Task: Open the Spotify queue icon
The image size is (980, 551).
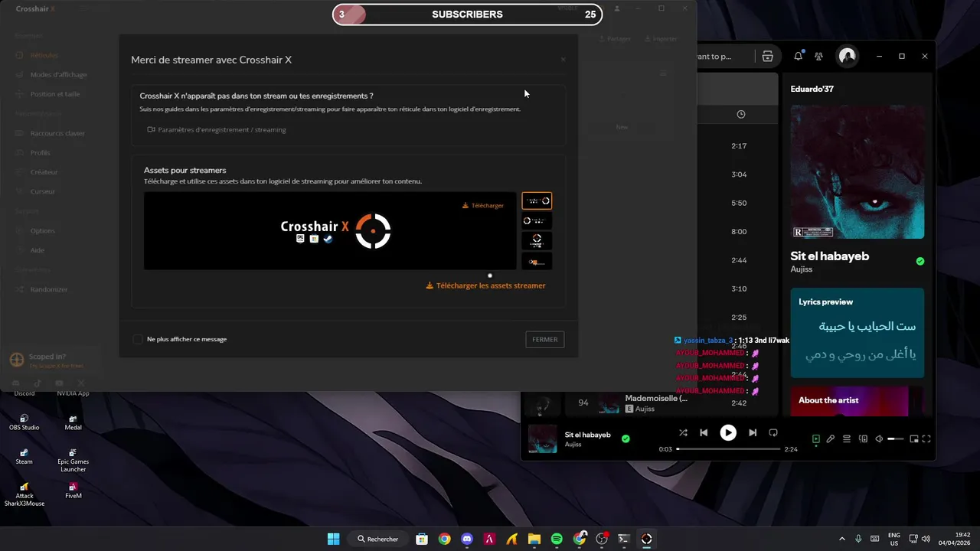Action: (847, 439)
